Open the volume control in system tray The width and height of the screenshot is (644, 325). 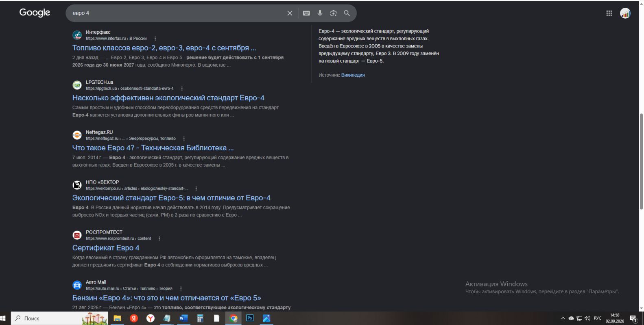587,318
